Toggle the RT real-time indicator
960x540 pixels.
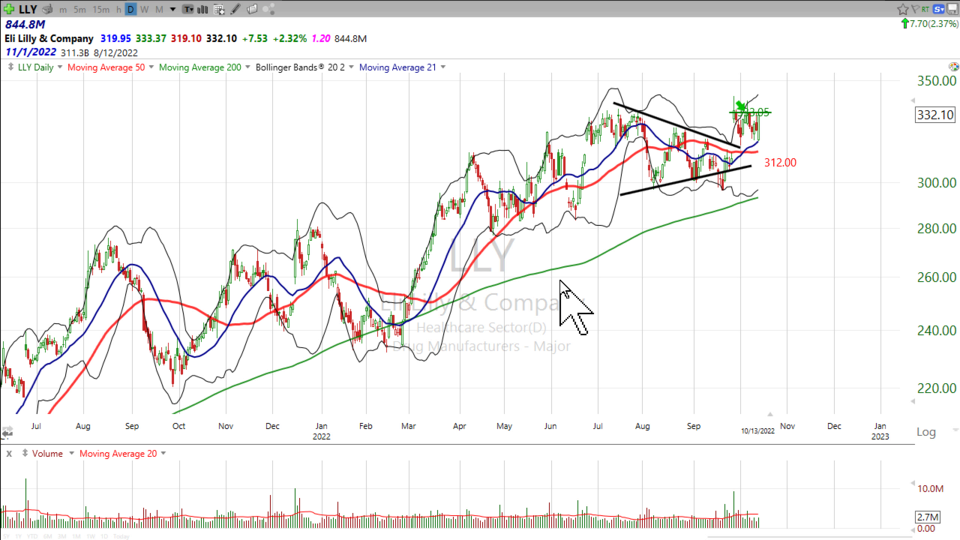(x=926, y=9)
